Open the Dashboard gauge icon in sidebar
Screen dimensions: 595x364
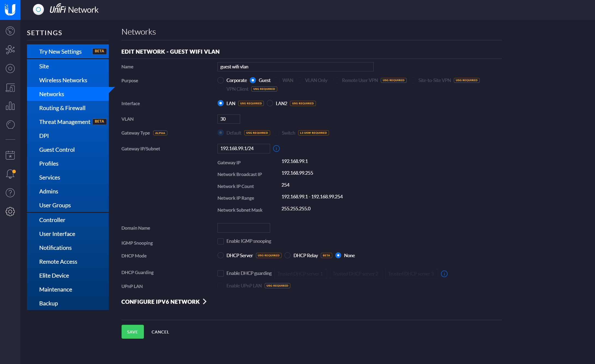coord(10,31)
